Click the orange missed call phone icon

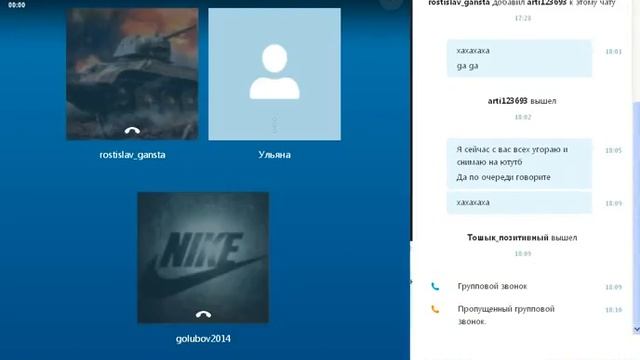[x=435, y=309]
